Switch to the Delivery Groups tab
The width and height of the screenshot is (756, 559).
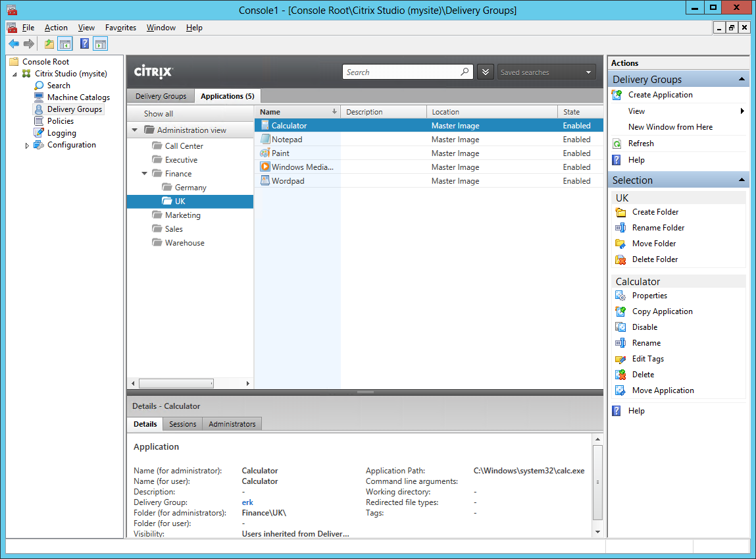161,96
